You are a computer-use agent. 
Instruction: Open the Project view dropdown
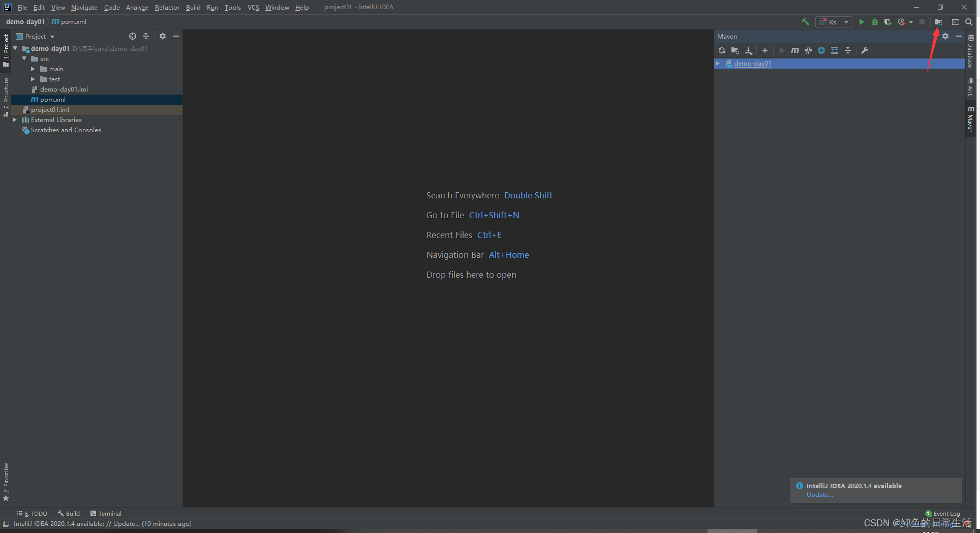[35, 36]
